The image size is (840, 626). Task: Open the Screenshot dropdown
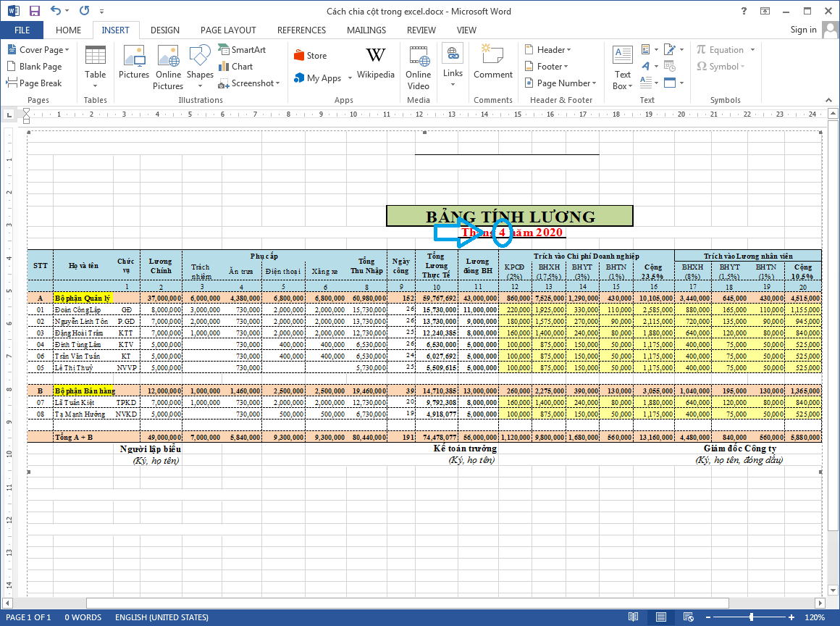point(249,83)
